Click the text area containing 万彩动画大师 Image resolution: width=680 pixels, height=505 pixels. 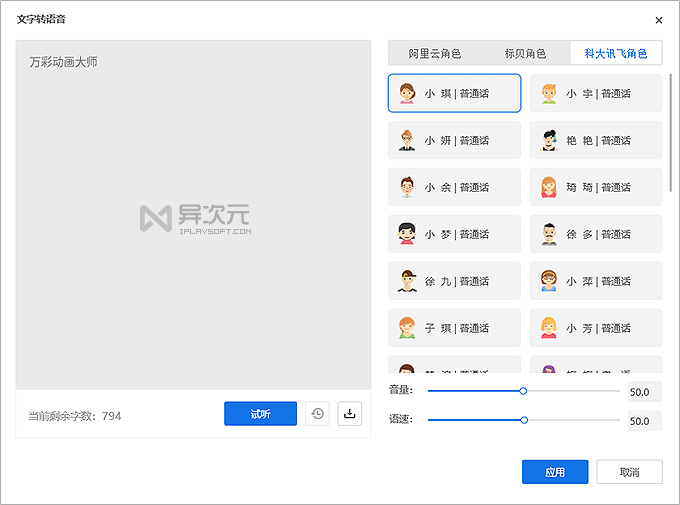(193, 215)
